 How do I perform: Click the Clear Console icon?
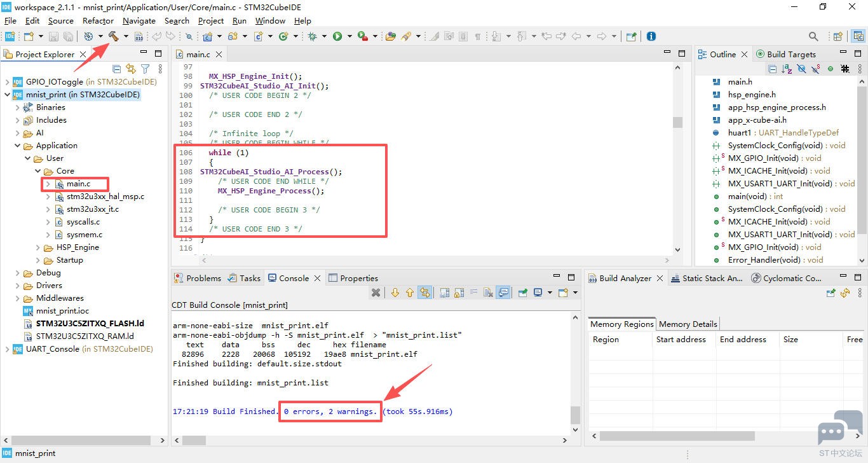pyautogui.click(x=488, y=293)
